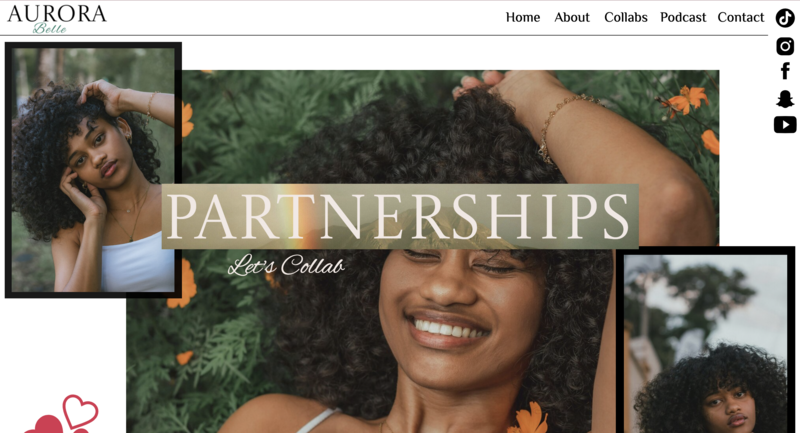Select Contact in the navigation bar

(x=740, y=17)
